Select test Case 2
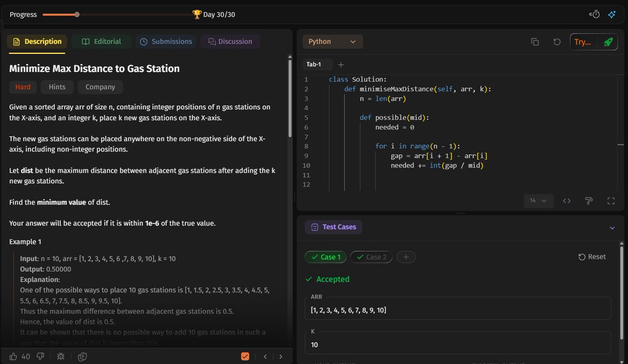This screenshot has width=628, height=364. pos(371,257)
